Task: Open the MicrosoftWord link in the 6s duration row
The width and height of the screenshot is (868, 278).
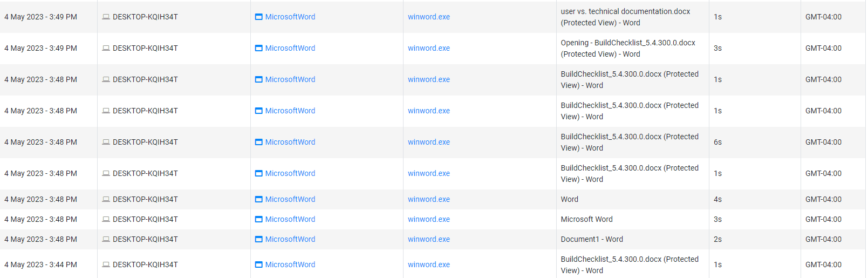Action: [290, 142]
